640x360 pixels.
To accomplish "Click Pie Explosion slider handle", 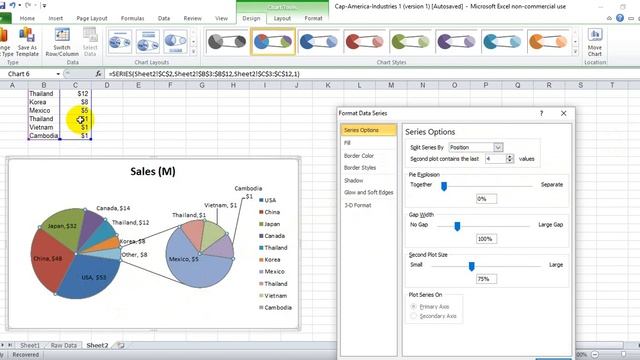I will (x=444, y=186).
